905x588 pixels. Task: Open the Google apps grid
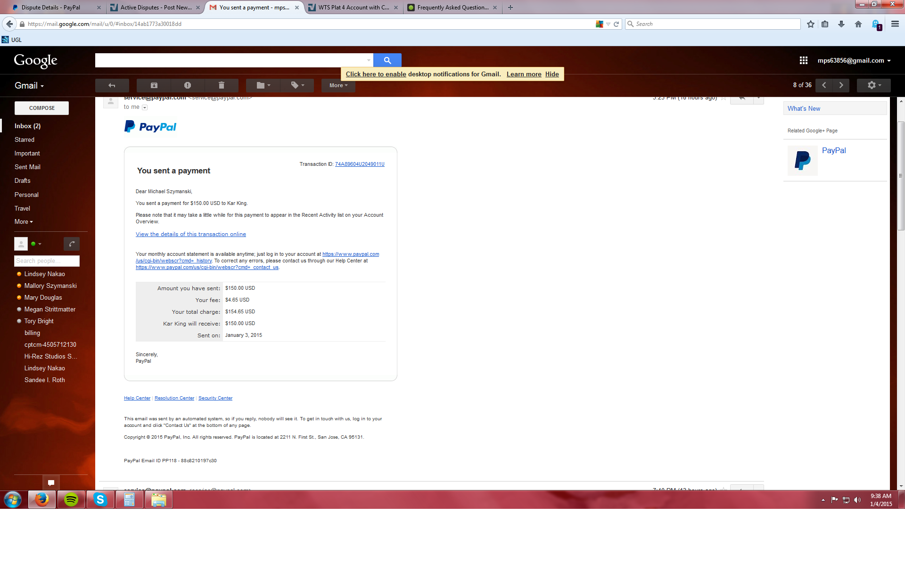(804, 60)
